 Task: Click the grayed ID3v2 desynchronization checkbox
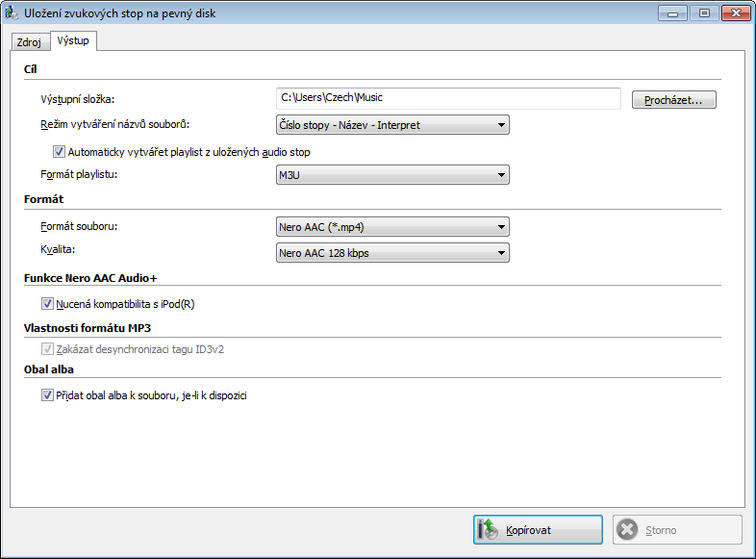coord(47,349)
